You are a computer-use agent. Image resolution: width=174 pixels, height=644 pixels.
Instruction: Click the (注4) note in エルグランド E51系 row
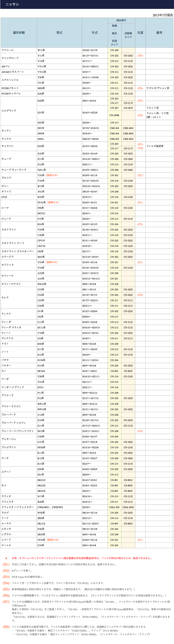click(x=140, y=115)
